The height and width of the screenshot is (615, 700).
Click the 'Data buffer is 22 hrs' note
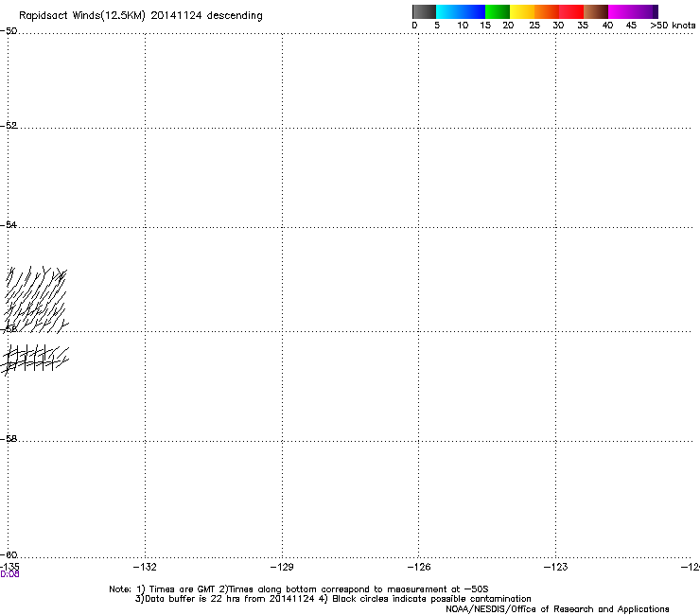(x=333, y=599)
